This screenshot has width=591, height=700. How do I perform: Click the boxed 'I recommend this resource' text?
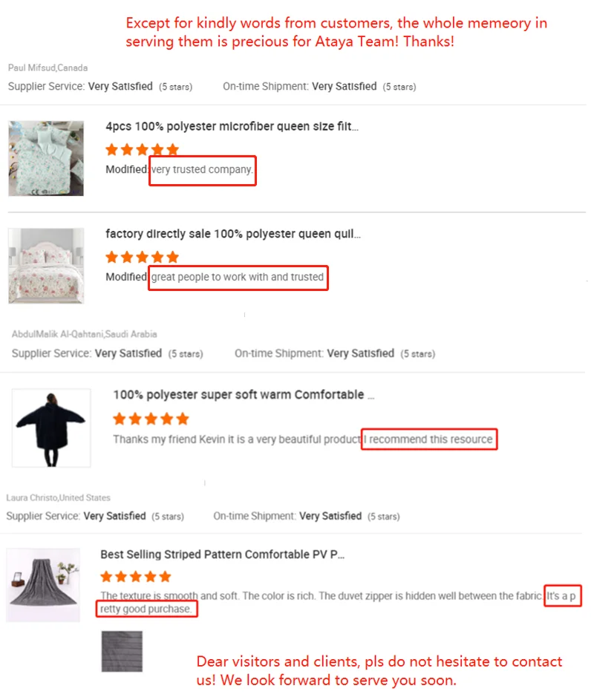click(430, 439)
